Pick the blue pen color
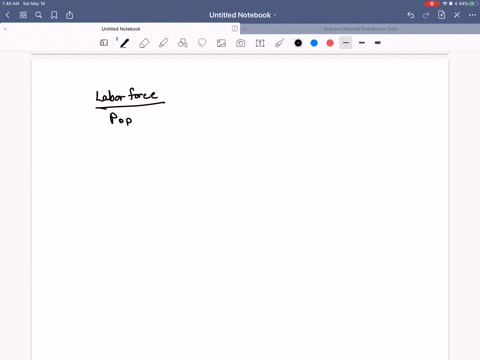 click(314, 43)
